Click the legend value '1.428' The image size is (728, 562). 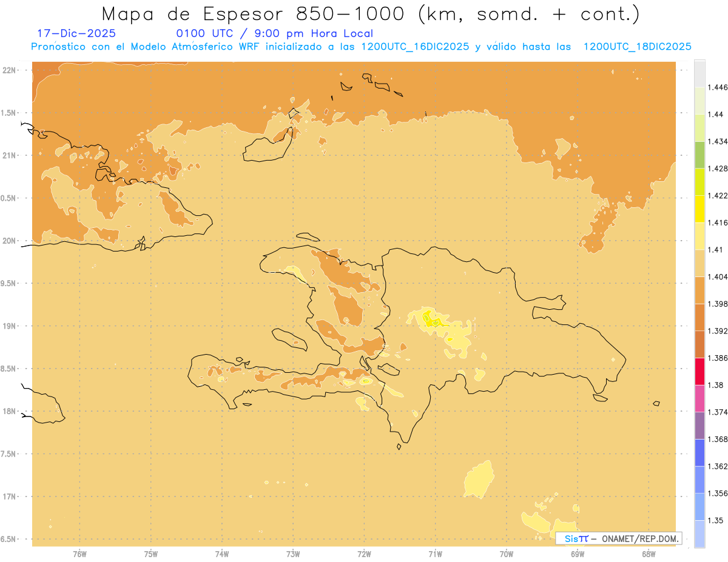tap(717, 169)
